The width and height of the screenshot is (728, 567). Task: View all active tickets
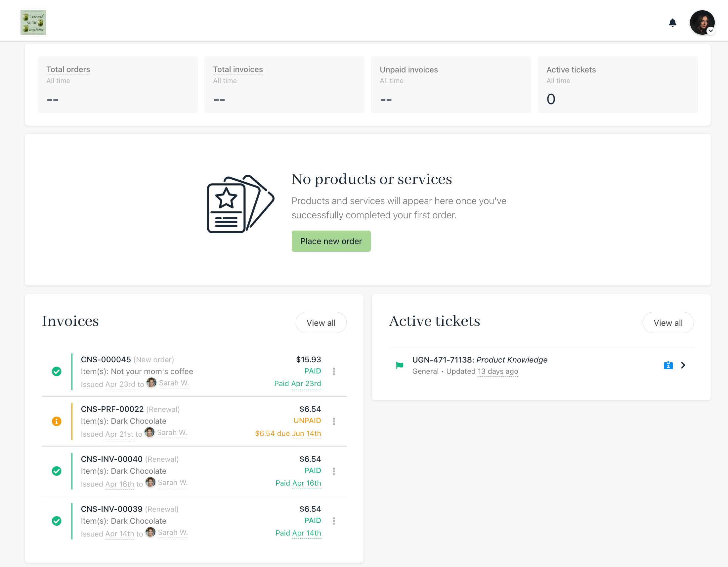(x=668, y=323)
